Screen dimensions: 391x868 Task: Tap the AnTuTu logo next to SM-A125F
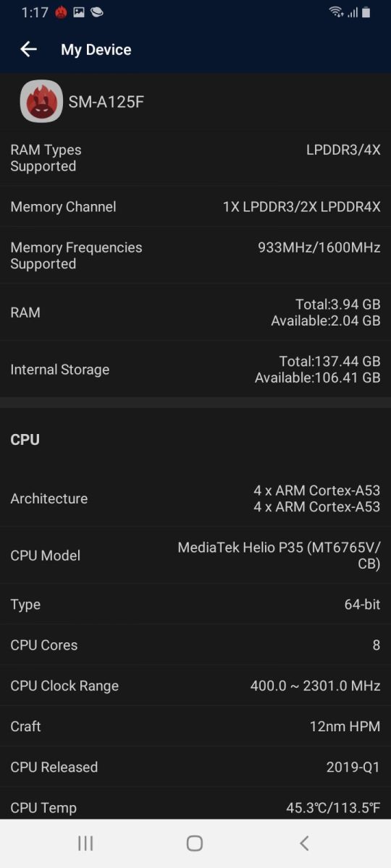pyautogui.click(x=41, y=101)
